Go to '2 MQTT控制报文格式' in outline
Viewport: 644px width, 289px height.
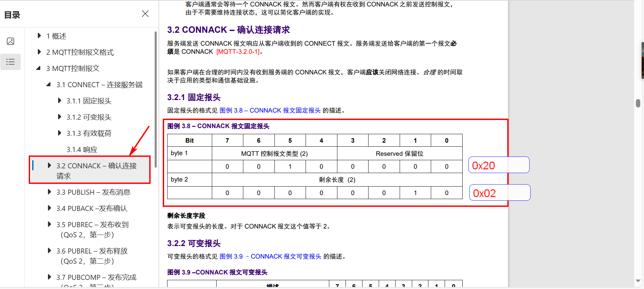click(80, 52)
